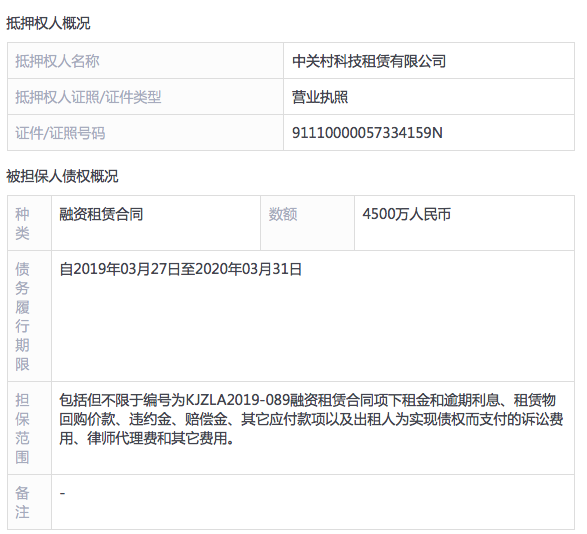Click the 营业执照 value cell
Screen dimensions: 587x534
click(x=429, y=97)
